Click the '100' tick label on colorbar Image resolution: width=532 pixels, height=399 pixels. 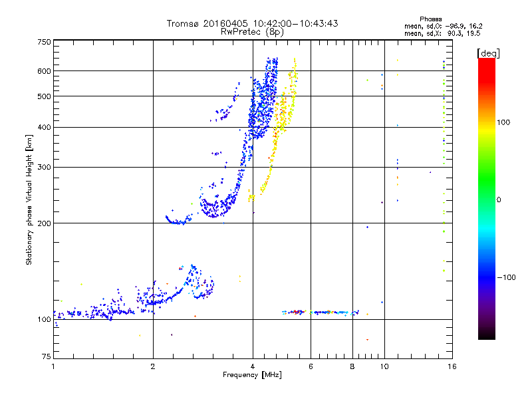coord(503,122)
